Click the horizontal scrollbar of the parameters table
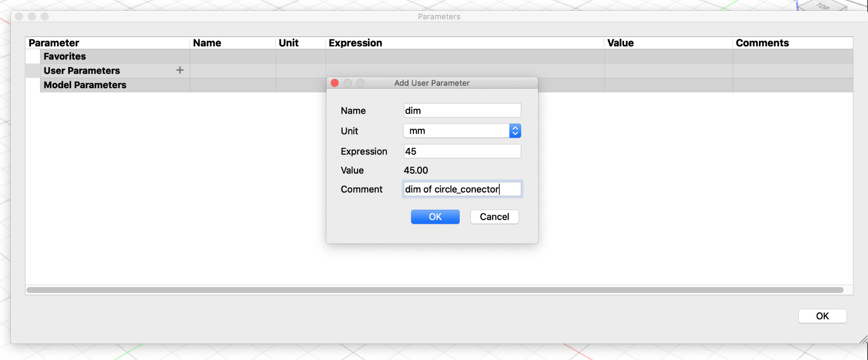This screenshot has height=360, width=868. pos(435,290)
